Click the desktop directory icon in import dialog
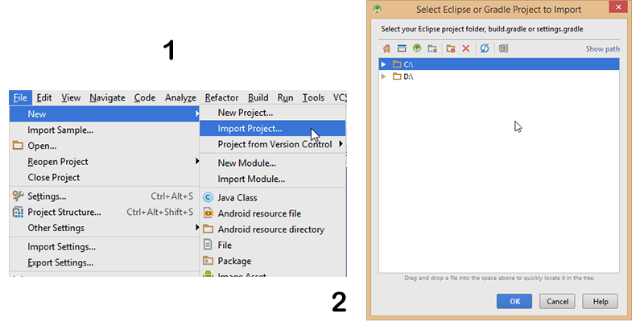The image size is (644, 322). (x=402, y=49)
